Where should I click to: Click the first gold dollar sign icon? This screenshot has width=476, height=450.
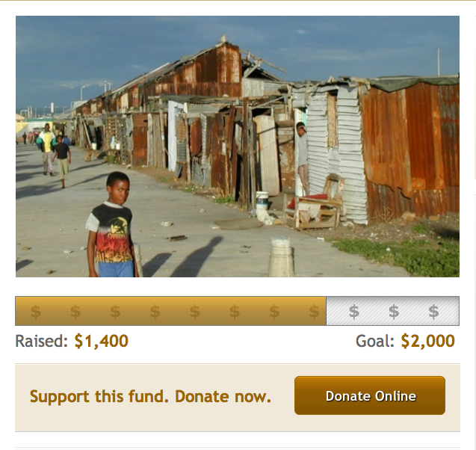tap(36, 312)
